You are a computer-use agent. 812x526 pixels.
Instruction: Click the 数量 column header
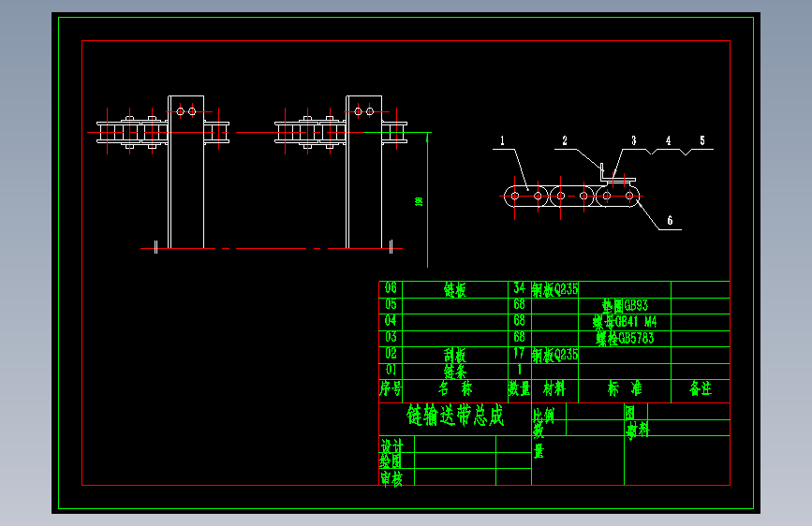coord(520,388)
